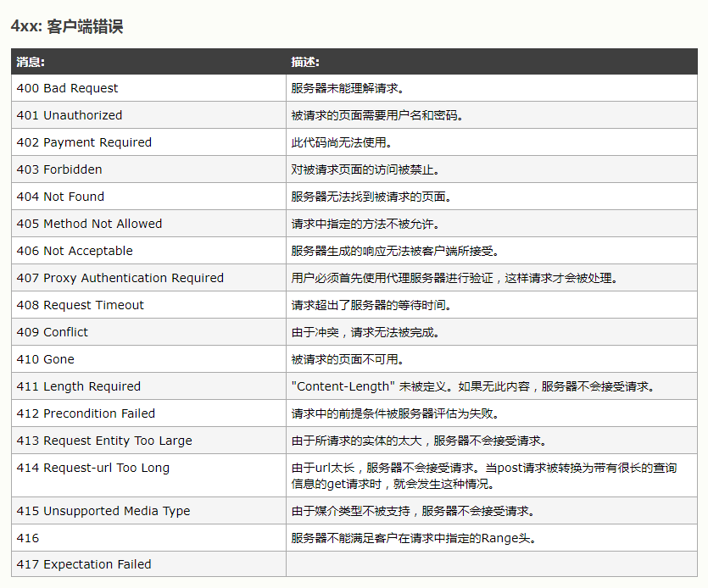The height and width of the screenshot is (588, 708).
Task: Select the "400 Bad Request" cell
Action: point(148,88)
